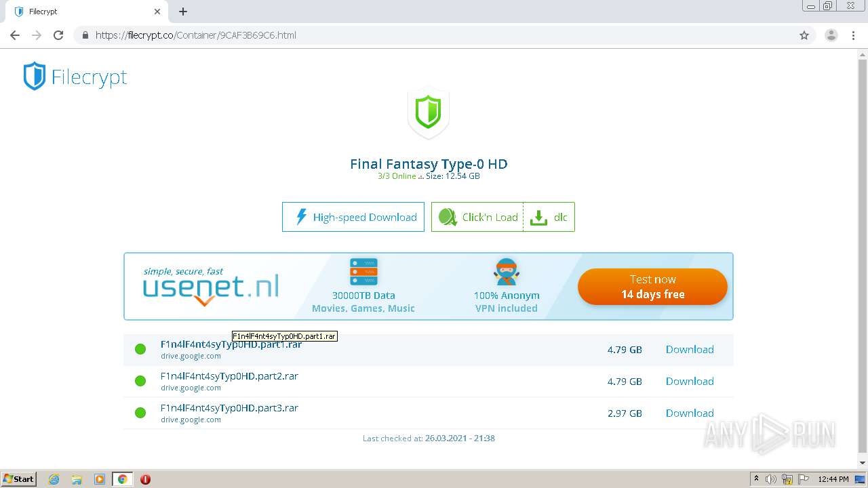Open the Chrome profile avatar
868x488 pixels.
[x=831, y=35]
